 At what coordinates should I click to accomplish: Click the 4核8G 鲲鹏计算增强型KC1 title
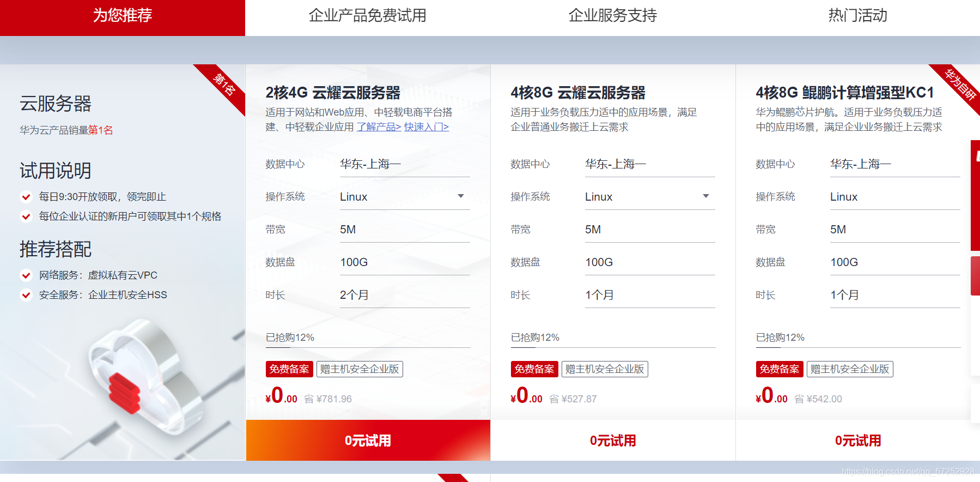pyautogui.click(x=845, y=93)
